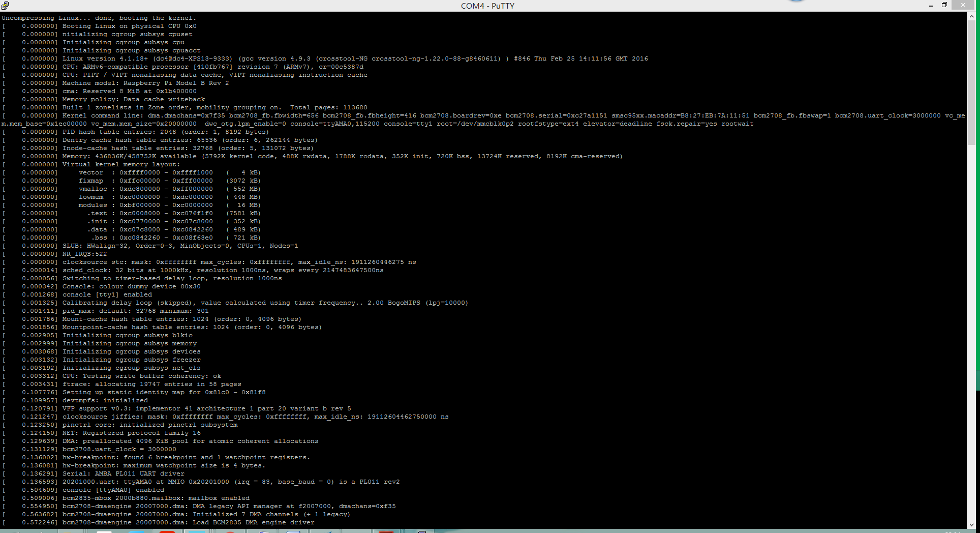Click 'Initializing cgroup subsys net_cls' line

click(x=131, y=368)
